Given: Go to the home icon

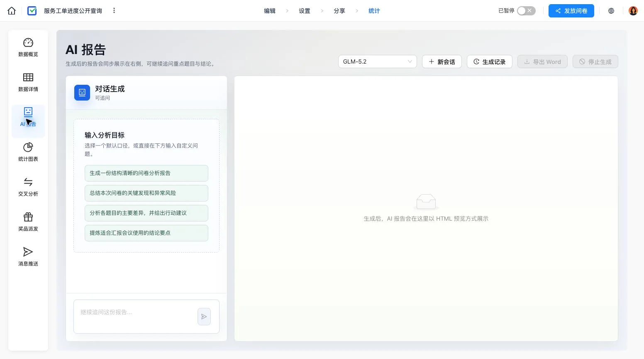Looking at the screenshot, I should [12, 11].
